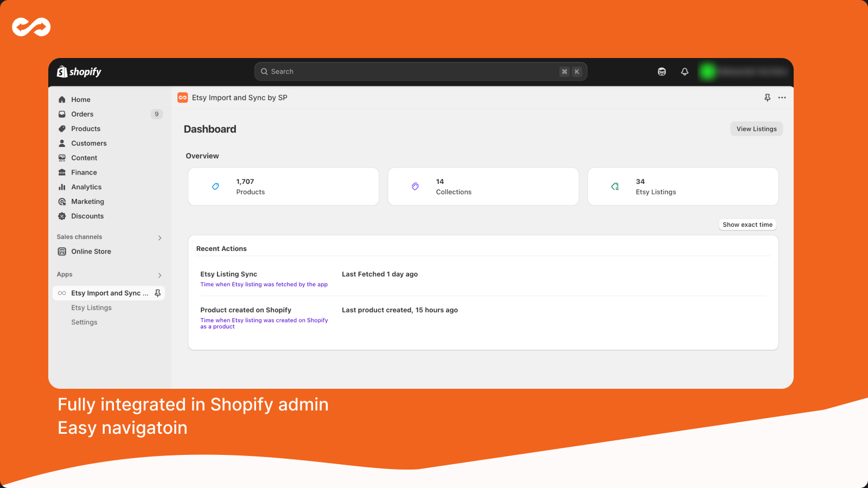Screen dimensions: 868x488
Task: Enable Show exact time
Action: pos(747,224)
